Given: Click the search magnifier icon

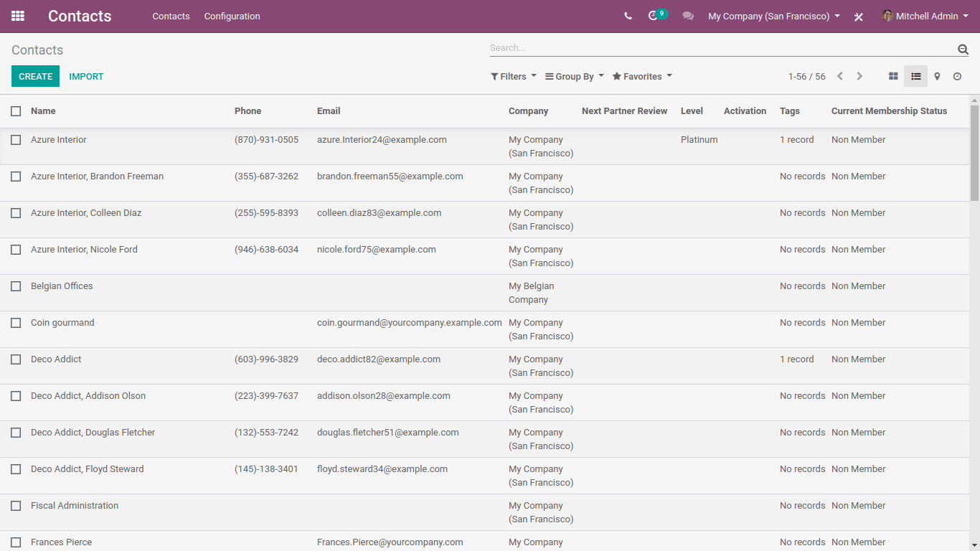Looking at the screenshot, I should click(x=963, y=49).
